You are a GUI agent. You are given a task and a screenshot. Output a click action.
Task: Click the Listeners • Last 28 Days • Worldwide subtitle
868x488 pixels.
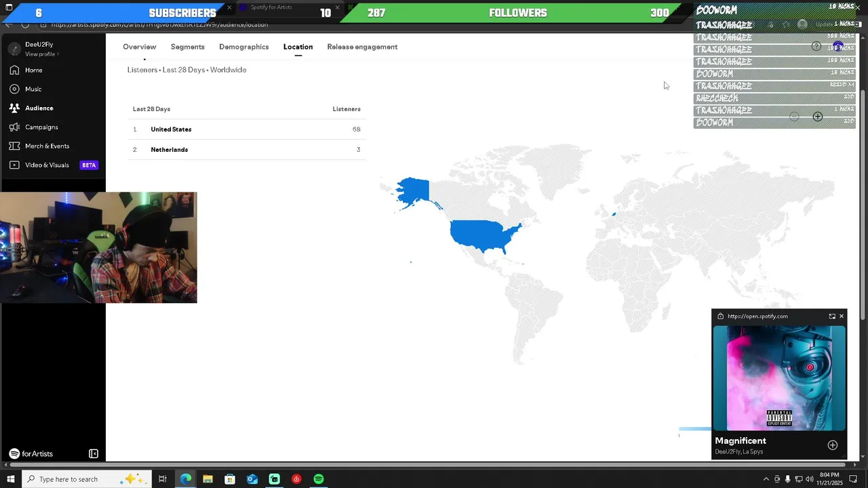(186, 70)
